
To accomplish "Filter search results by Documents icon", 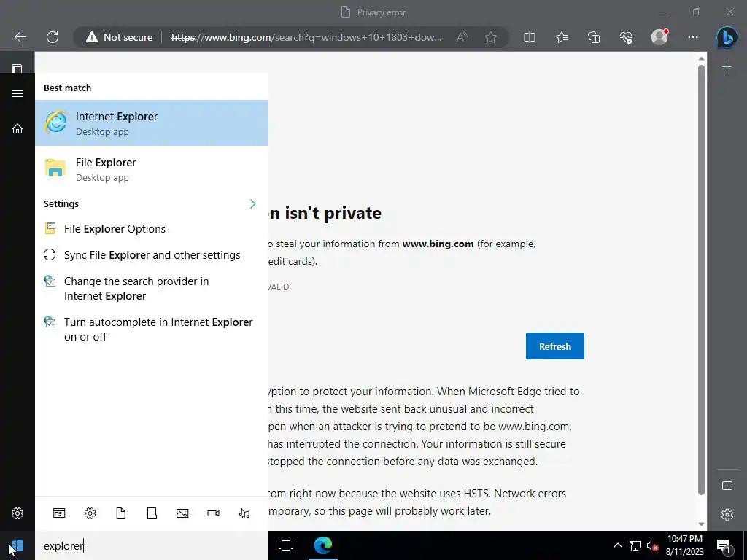I will [x=121, y=513].
